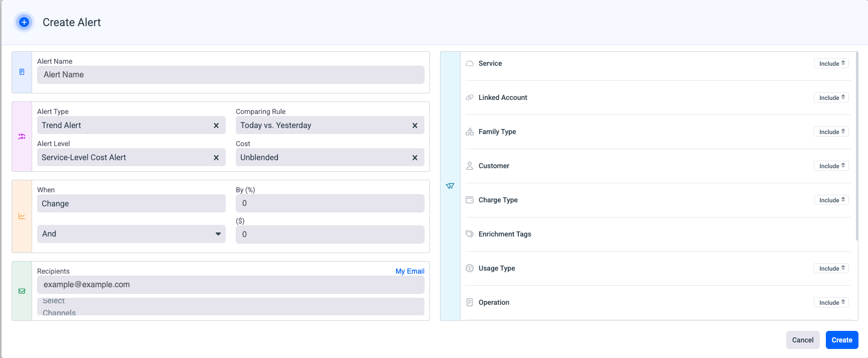Click the Alert Name input field

coord(231,75)
